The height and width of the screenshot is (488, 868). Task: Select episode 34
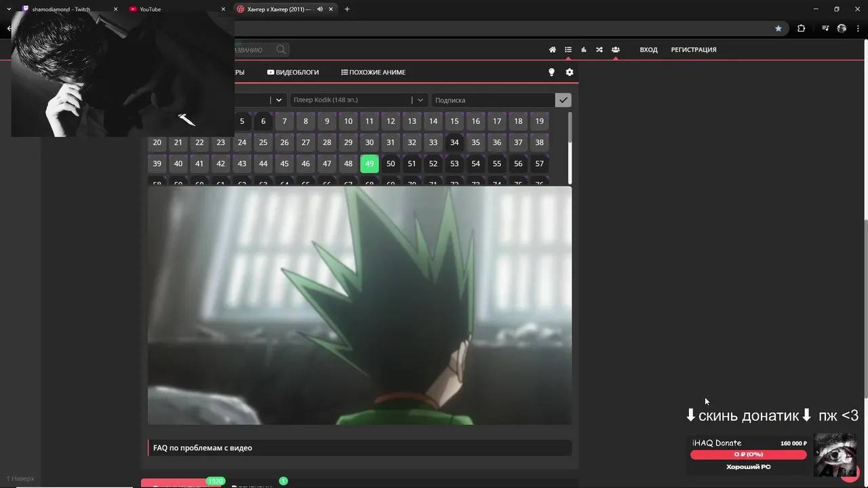pos(454,142)
